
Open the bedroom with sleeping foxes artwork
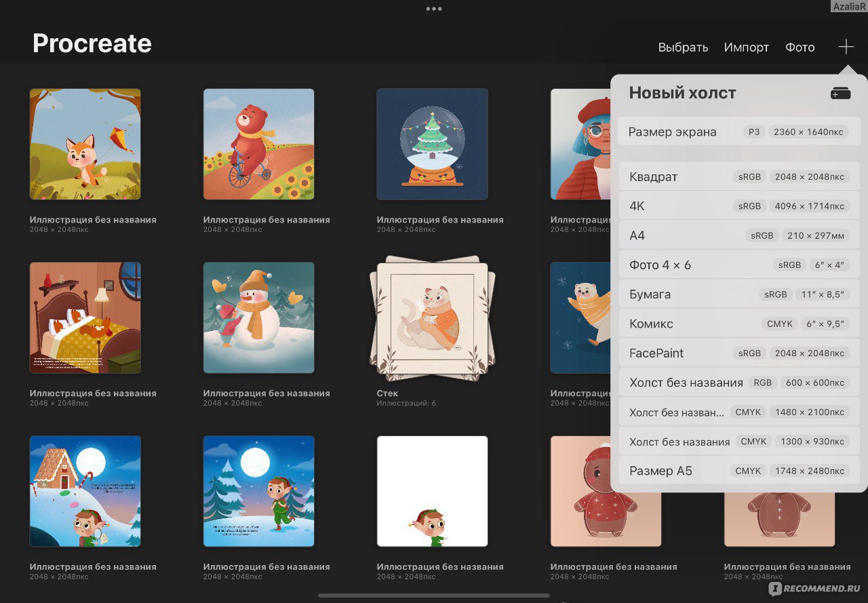click(x=85, y=318)
